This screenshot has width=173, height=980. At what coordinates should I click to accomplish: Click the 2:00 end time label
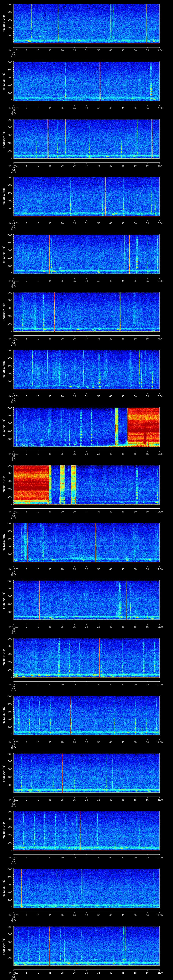point(160,50)
